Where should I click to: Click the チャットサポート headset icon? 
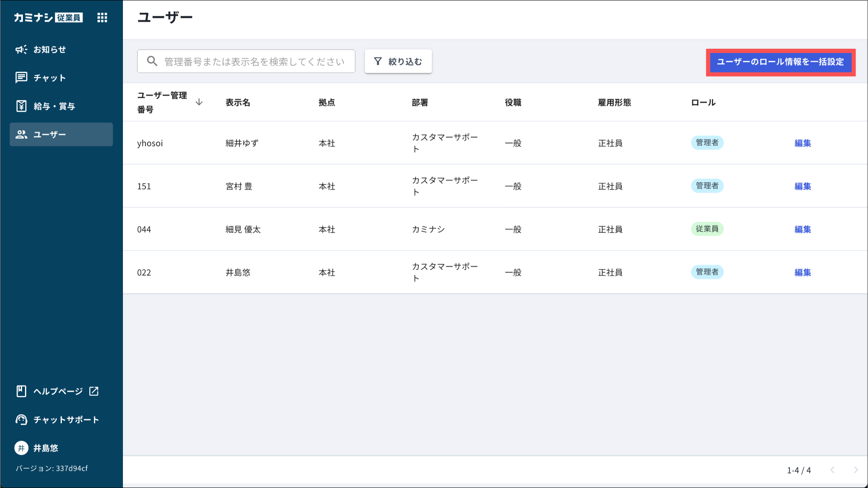tap(21, 419)
